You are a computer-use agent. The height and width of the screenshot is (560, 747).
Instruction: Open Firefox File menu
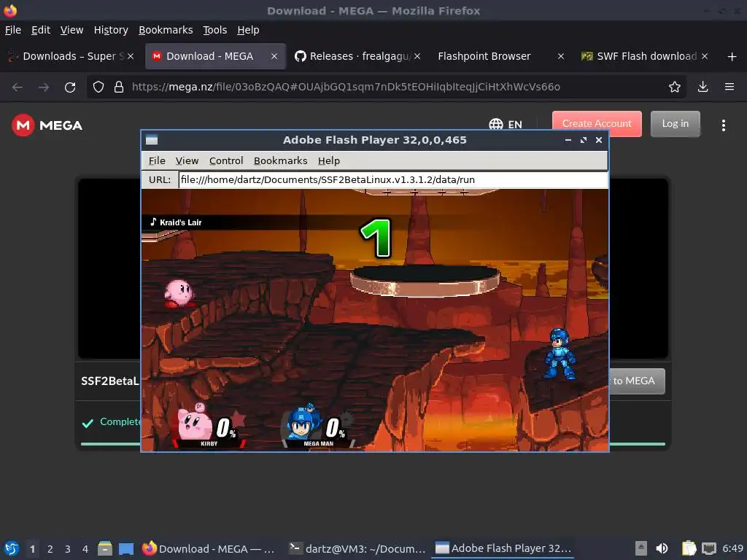[13, 30]
